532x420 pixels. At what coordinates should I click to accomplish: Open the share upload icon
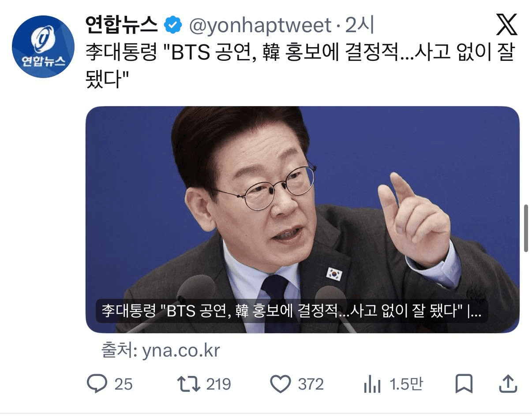[x=508, y=384]
